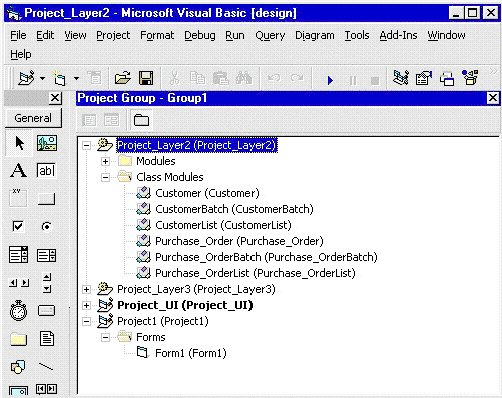Open the Project Explorer toolbar icon
Image resolution: width=502 pixels, height=398 pixels.
[x=401, y=78]
